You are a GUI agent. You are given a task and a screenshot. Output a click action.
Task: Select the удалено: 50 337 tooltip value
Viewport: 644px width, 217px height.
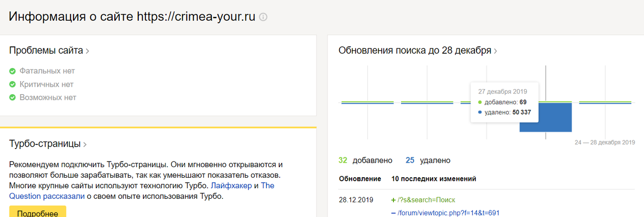tap(508, 112)
